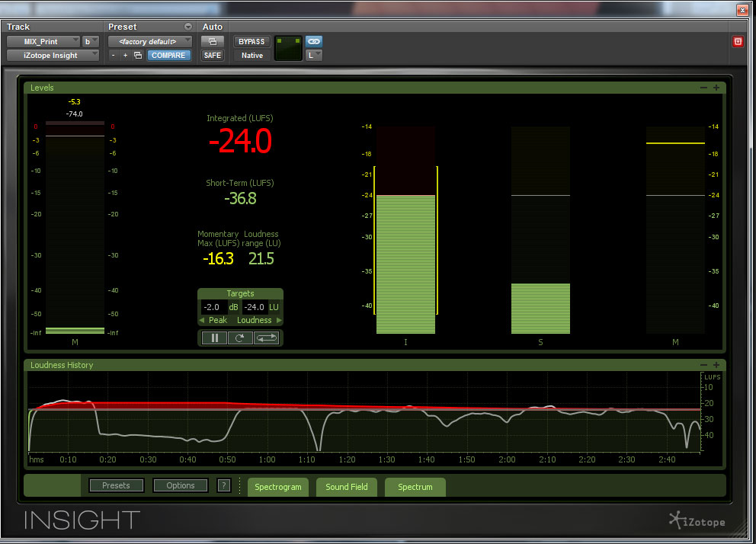Click the Momentary Max value -16.3
This screenshot has height=544, width=756.
click(x=218, y=259)
